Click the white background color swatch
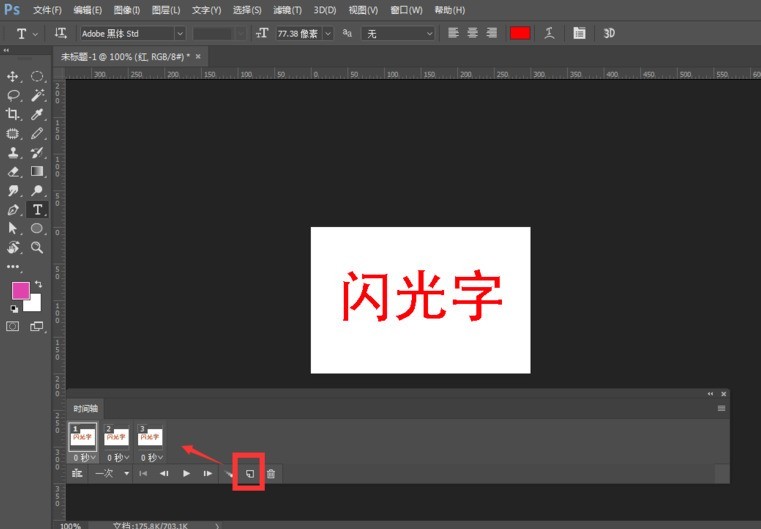The width and height of the screenshot is (761, 529). pos(34,304)
